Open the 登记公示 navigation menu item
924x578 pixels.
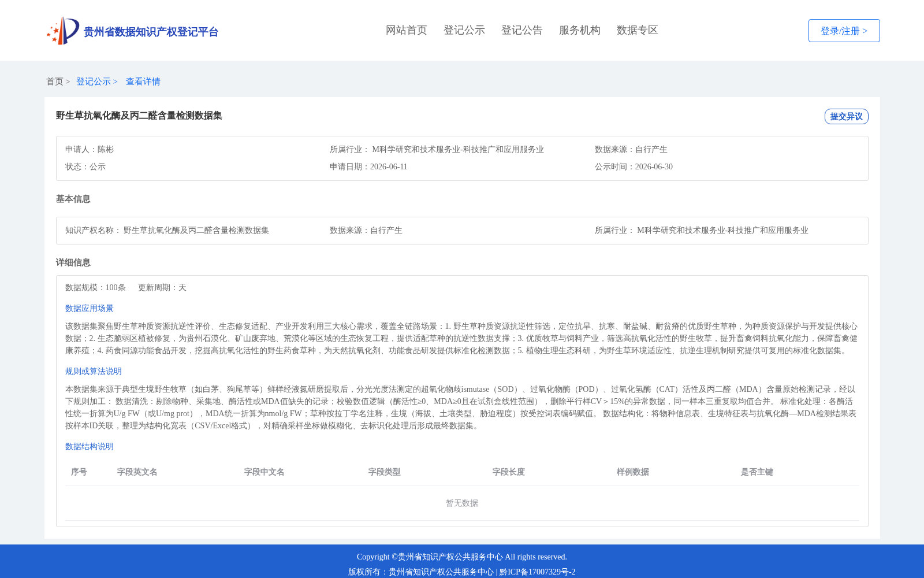pos(464,30)
